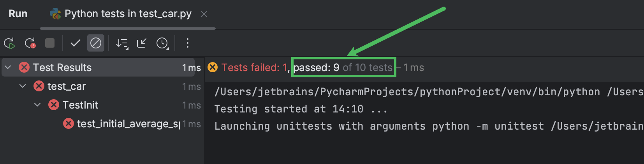Toggle Show Ignored tests filter
The width and height of the screenshot is (644, 164).
[x=96, y=43]
